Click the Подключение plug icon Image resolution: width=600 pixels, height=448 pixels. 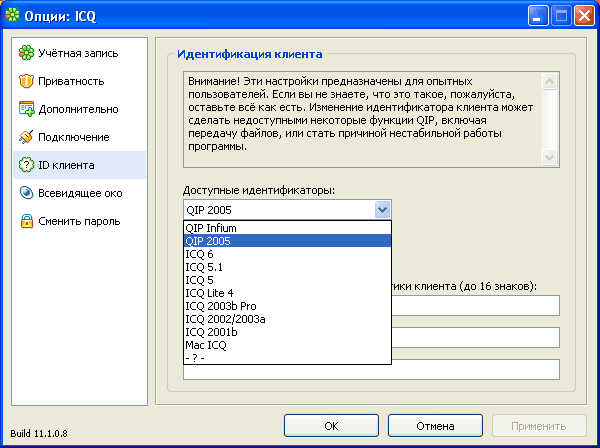point(26,136)
